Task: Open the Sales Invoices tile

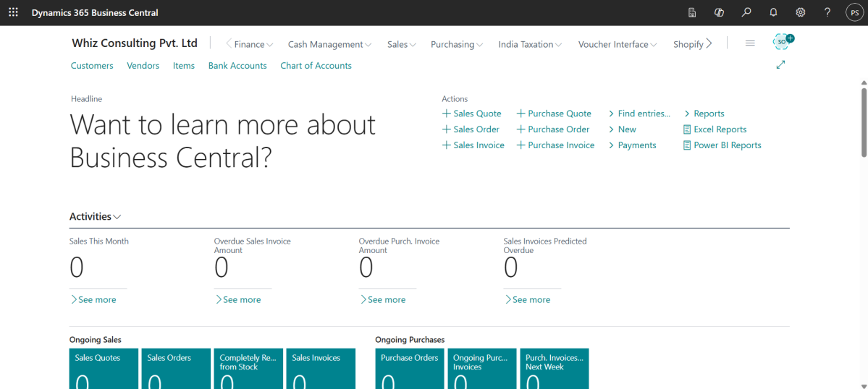Action: tap(321, 369)
